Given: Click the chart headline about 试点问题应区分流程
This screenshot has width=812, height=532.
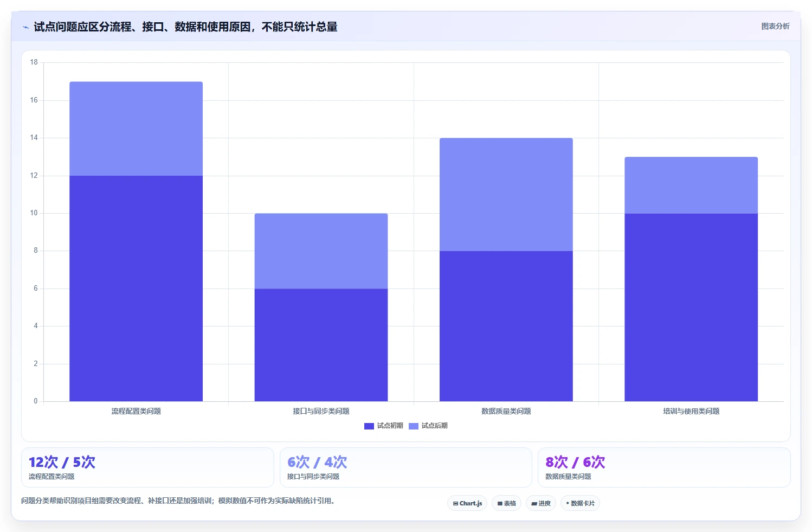Looking at the screenshot, I should (185, 27).
